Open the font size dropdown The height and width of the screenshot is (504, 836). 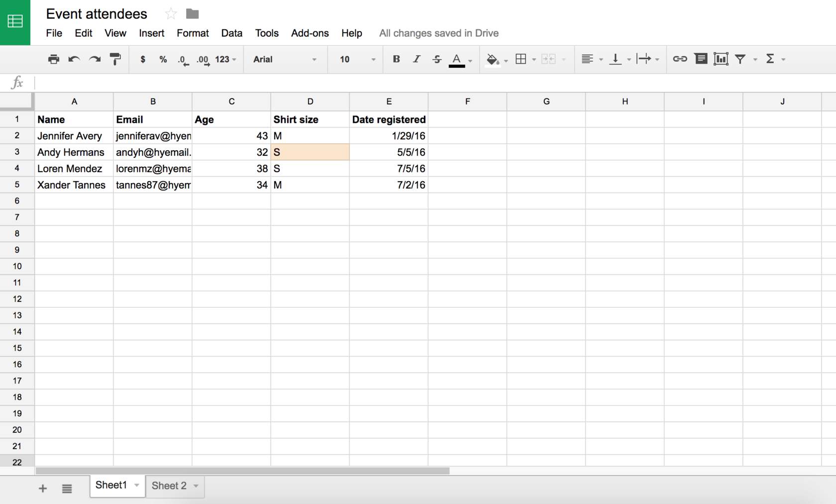click(355, 59)
